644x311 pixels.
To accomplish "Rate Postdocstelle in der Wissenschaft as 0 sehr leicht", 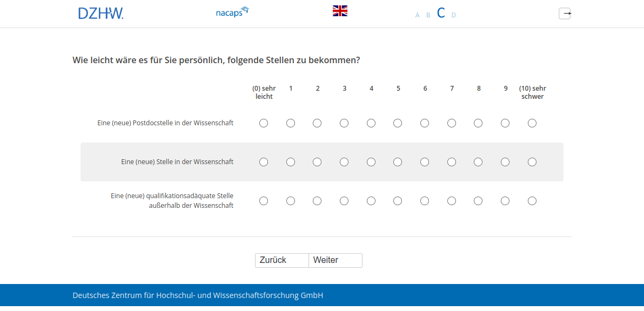I will pyautogui.click(x=264, y=123).
